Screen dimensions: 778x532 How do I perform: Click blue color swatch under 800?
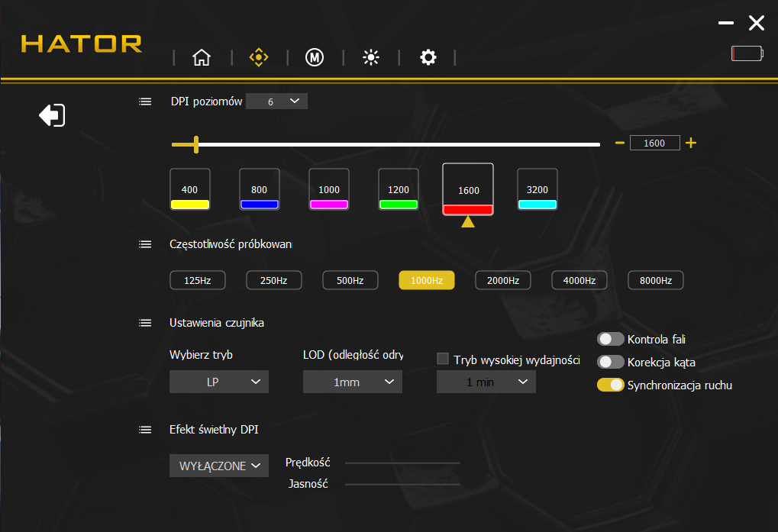coord(260,205)
